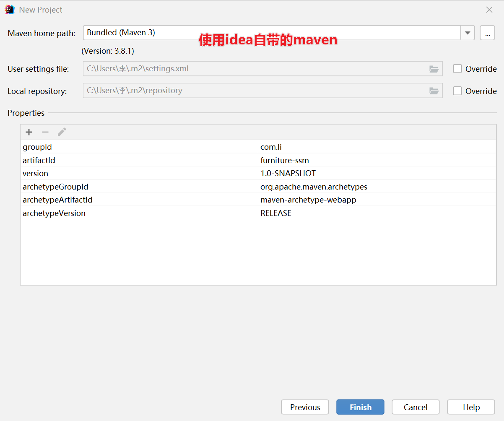Select the com.li value cell
This screenshot has width=504, height=421.
(377, 147)
